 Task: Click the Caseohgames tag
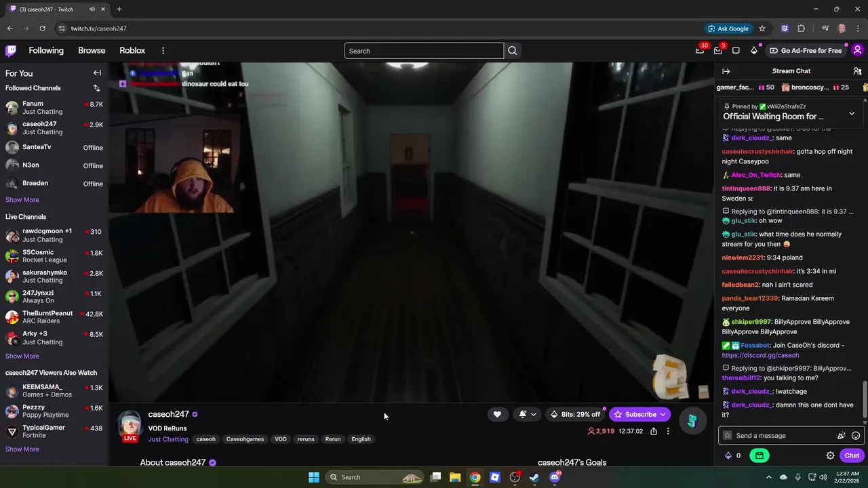pyautogui.click(x=245, y=439)
